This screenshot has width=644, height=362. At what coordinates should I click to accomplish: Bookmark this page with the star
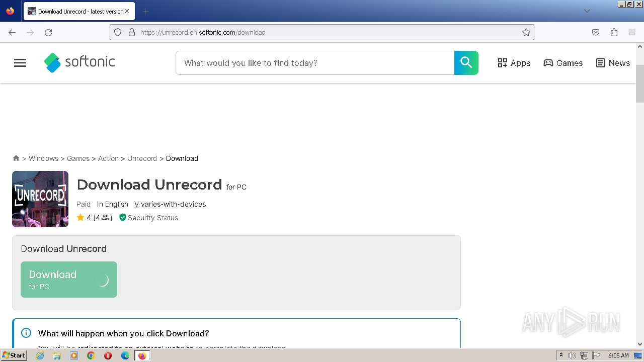pos(526,32)
